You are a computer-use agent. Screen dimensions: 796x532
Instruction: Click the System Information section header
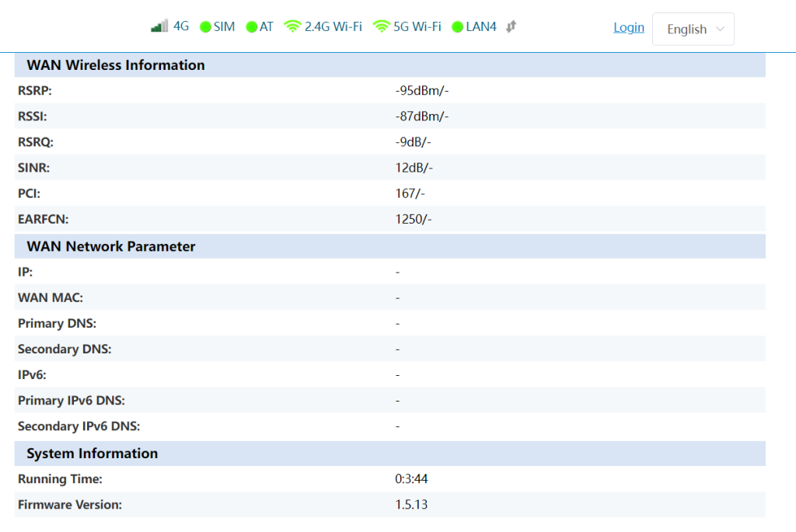pyautogui.click(x=92, y=454)
